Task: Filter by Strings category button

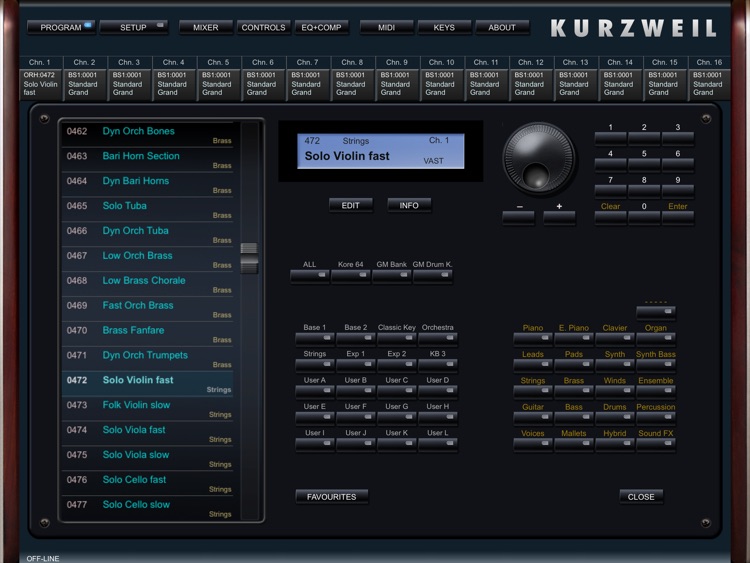Action: (533, 391)
